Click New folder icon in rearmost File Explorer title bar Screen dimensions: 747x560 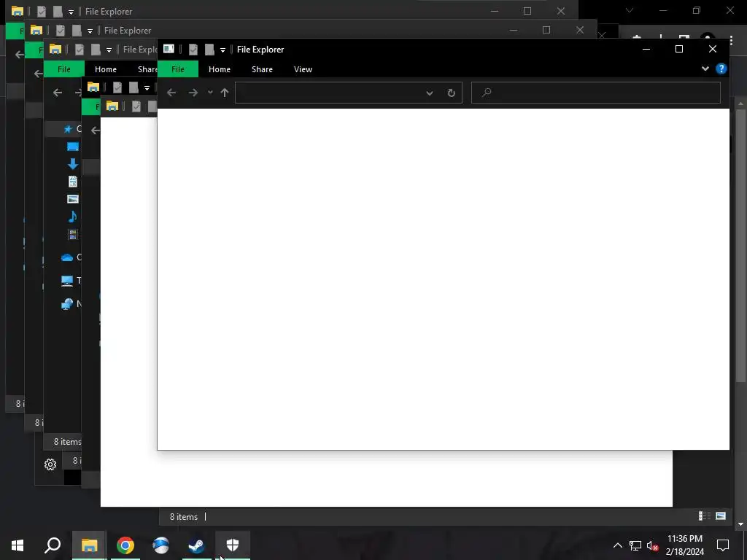58,11
